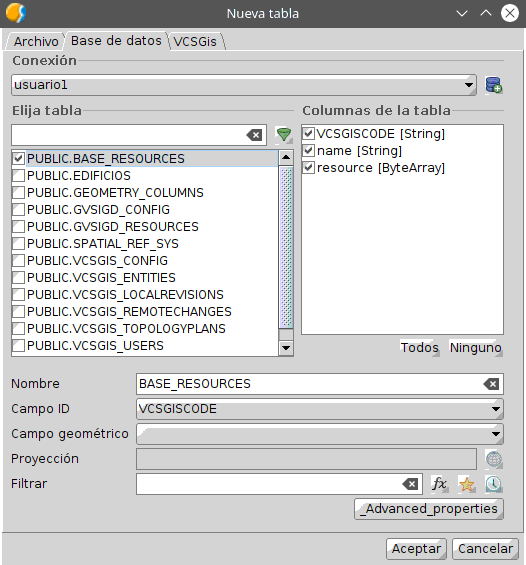Viewport: 526px width, 565px height.
Task: Click Cancelar button
Action: coord(485,549)
